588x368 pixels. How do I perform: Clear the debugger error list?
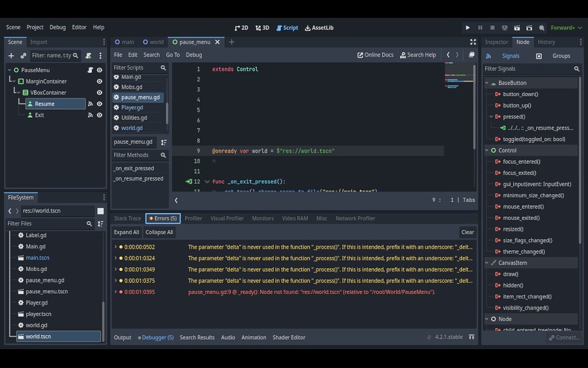(467, 232)
